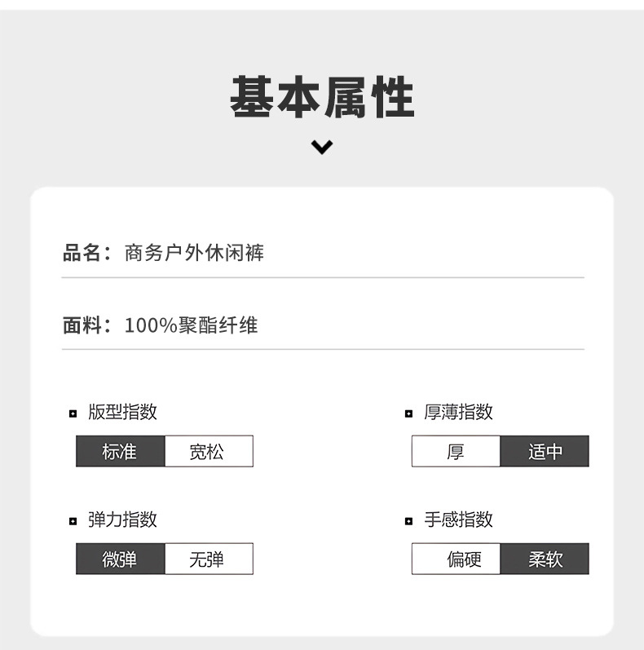Select the 标准 fit option
Screen dimensions: 644x650
click(120, 451)
